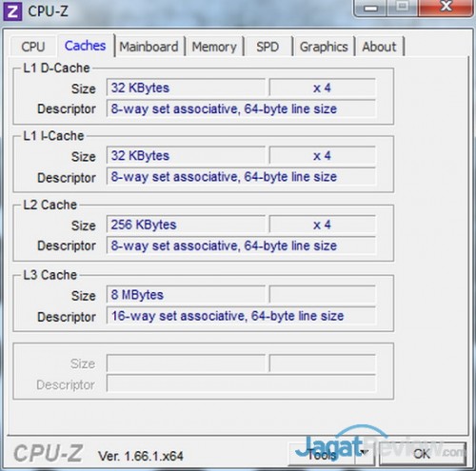Confirm with the OK button

(x=423, y=454)
